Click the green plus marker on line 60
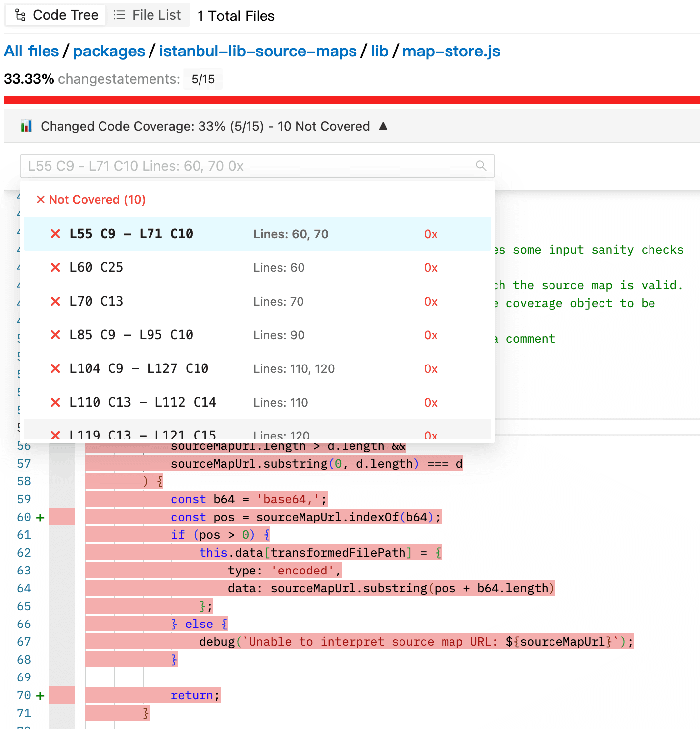 click(x=40, y=518)
